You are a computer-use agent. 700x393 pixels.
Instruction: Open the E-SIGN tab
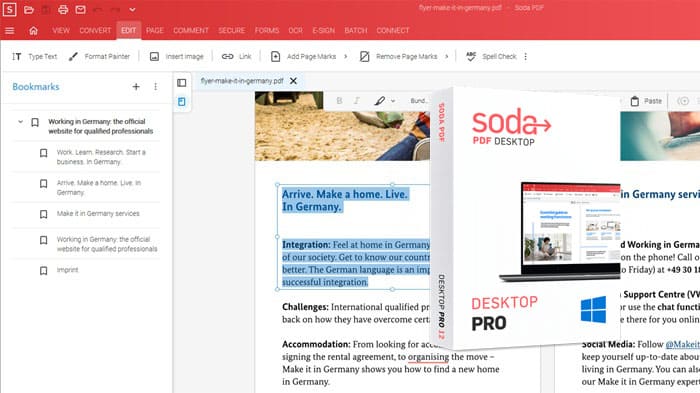click(324, 30)
